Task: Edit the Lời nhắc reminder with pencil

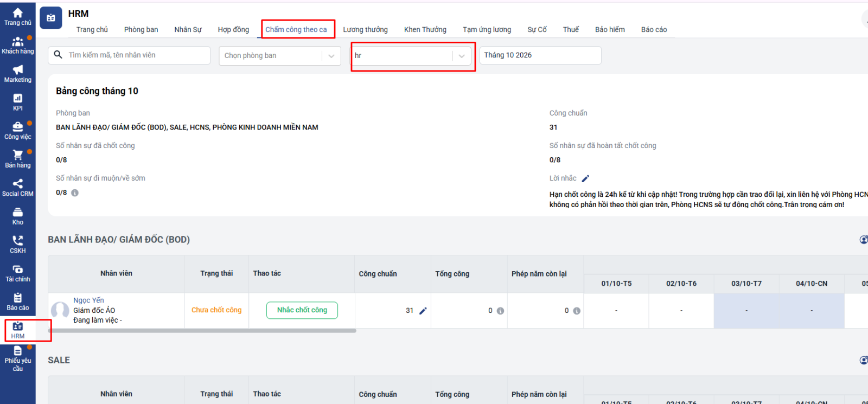Action: 585,178
